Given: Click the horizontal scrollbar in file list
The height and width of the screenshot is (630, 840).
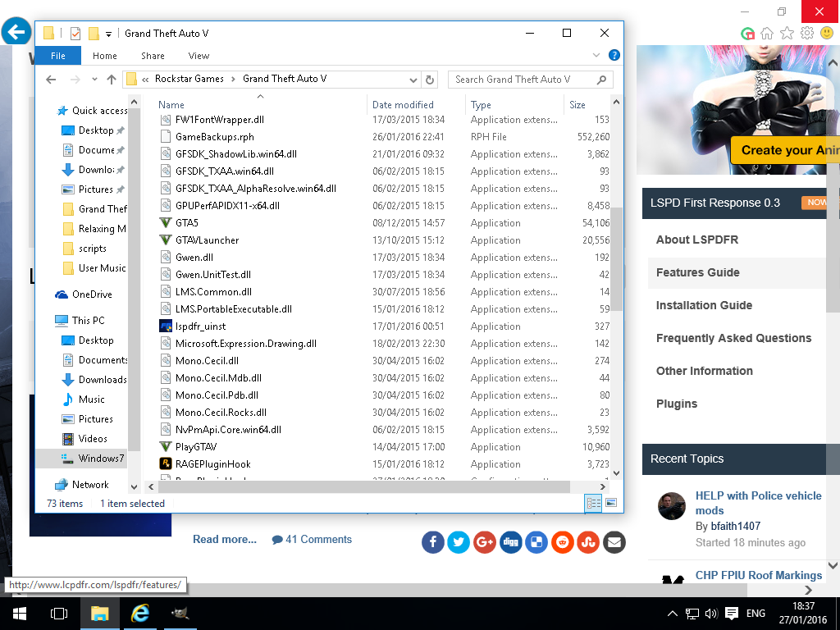Looking at the screenshot, I should pyautogui.click(x=364, y=486).
